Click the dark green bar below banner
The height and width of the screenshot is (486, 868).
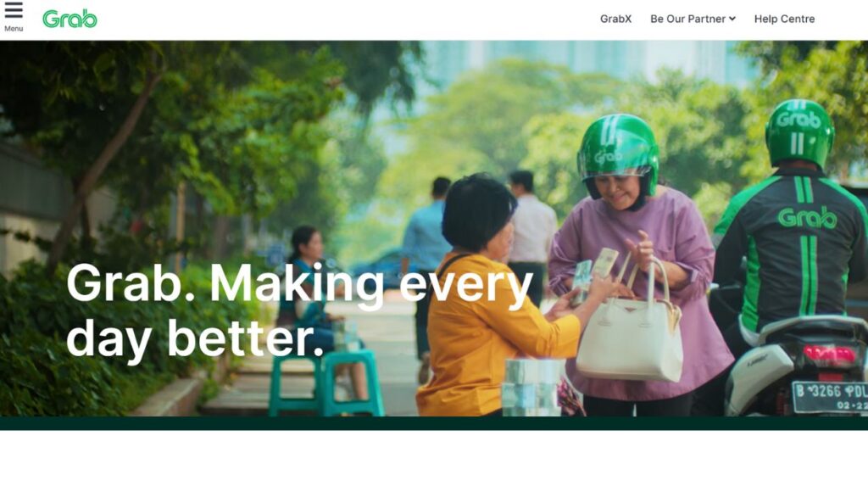point(434,423)
